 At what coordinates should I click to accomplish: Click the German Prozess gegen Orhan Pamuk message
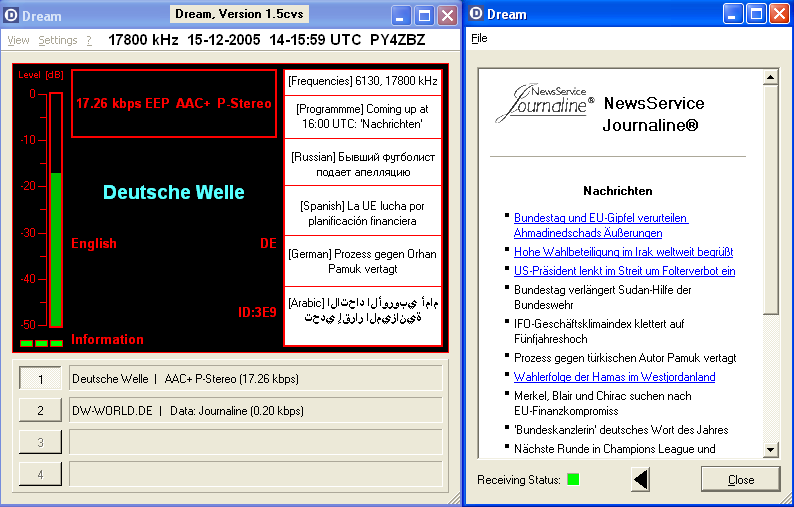click(x=363, y=261)
